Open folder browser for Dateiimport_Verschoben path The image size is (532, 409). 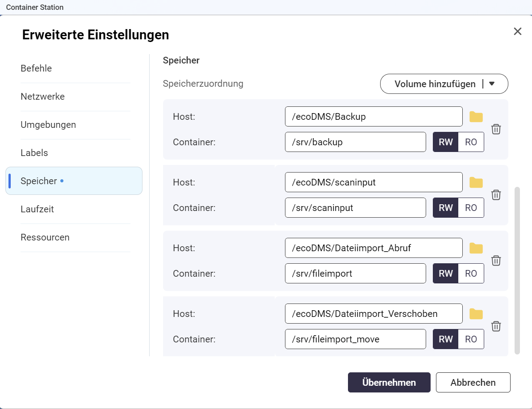tap(476, 314)
